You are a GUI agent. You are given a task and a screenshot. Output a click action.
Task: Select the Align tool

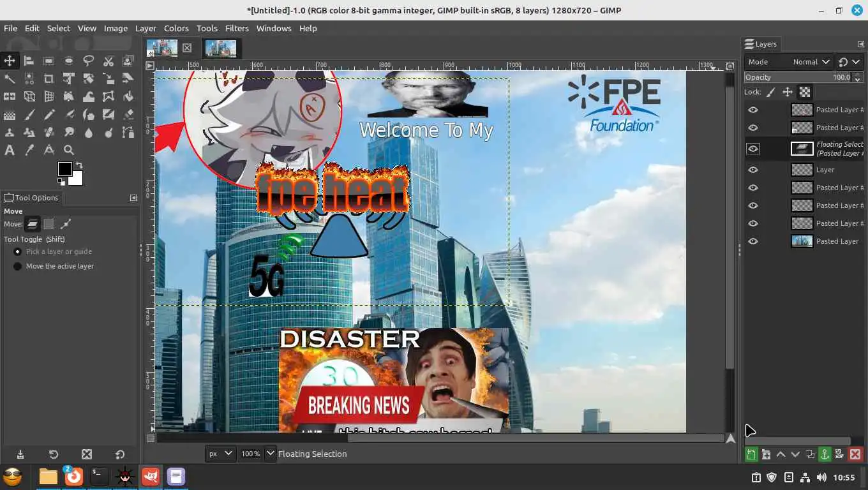[29, 61]
